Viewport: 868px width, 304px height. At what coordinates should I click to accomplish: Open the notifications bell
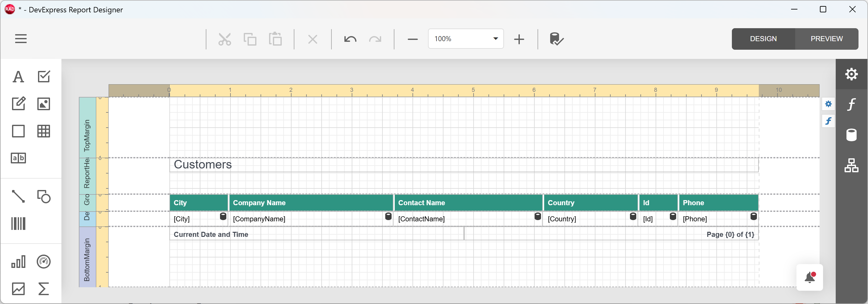coord(809,277)
